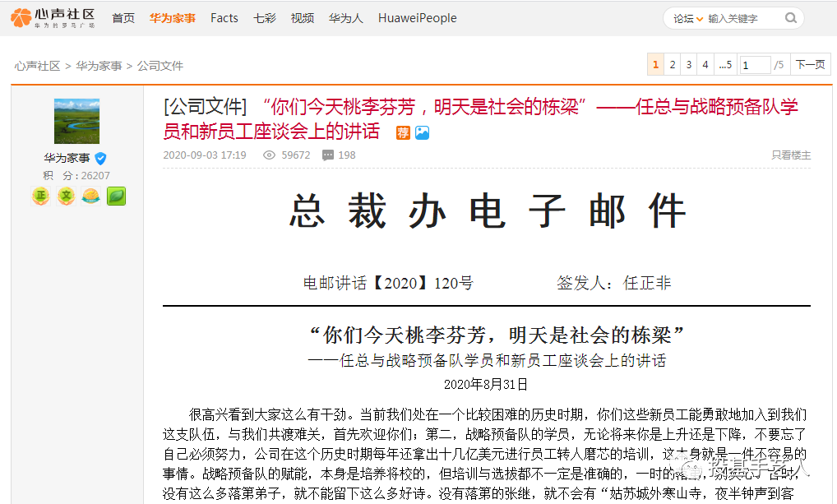Click the orange 荐 recommended icon
The image size is (837, 504).
pos(403,132)
